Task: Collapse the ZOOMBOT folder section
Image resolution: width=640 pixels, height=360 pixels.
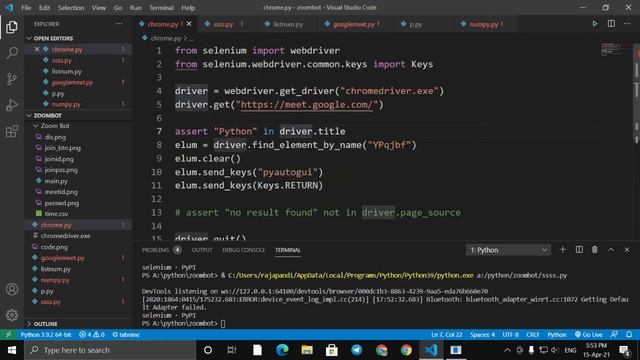Action: pos(47,116)
